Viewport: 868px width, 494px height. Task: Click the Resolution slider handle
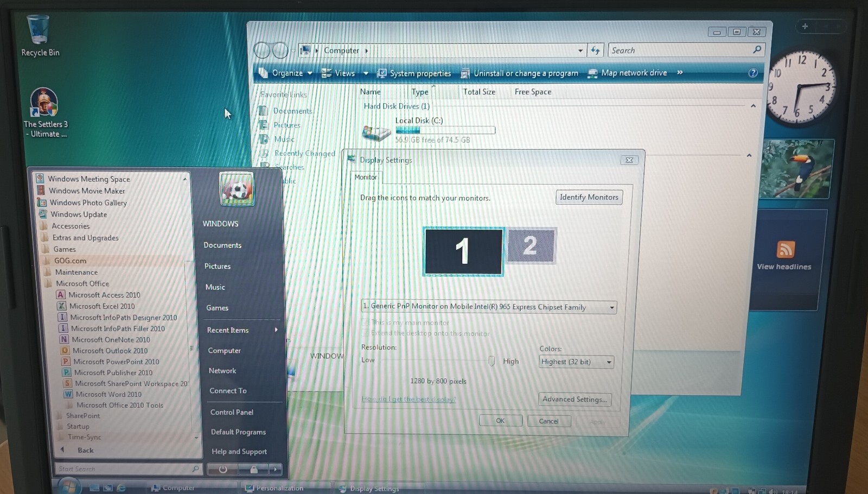[492, 361]
